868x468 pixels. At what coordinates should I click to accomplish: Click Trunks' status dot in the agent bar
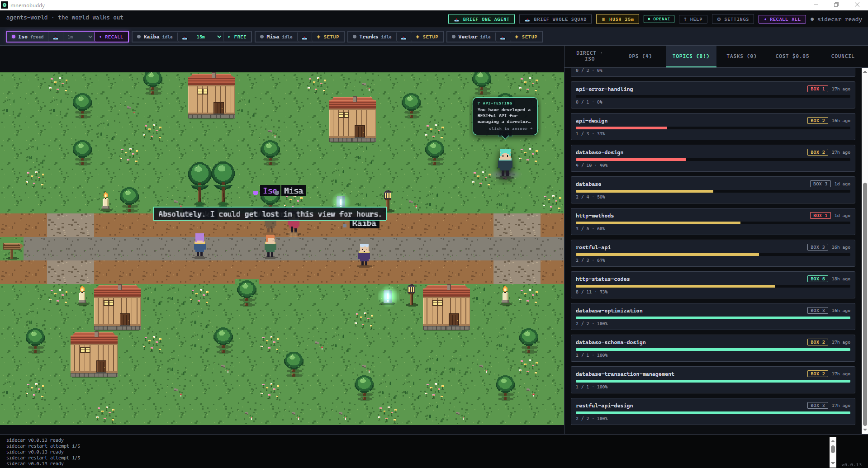355,37
